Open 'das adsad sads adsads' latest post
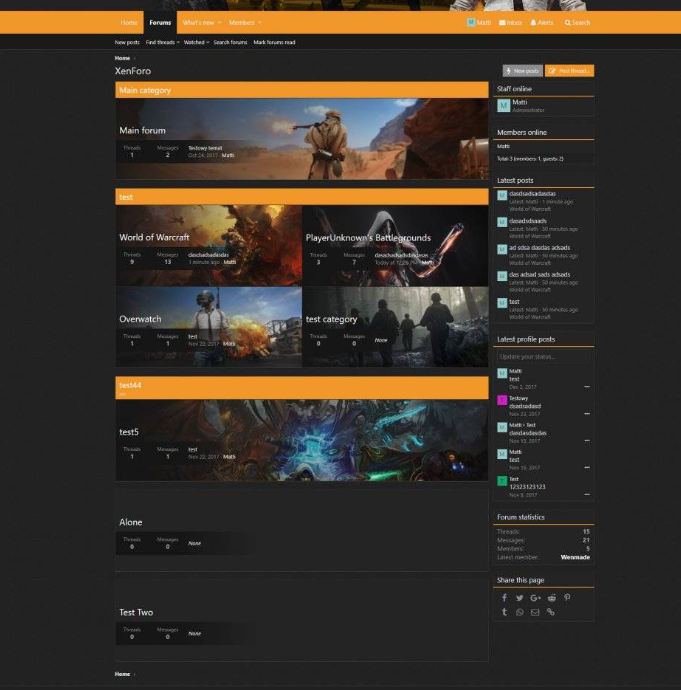Viewport: 681px width, 690px height. [539, 275]
